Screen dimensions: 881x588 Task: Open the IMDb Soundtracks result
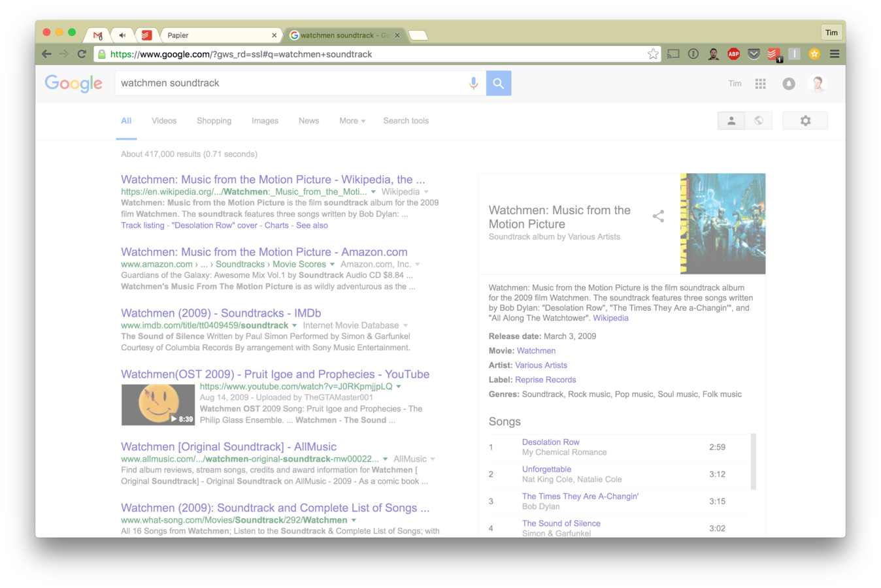click(221, 314)
